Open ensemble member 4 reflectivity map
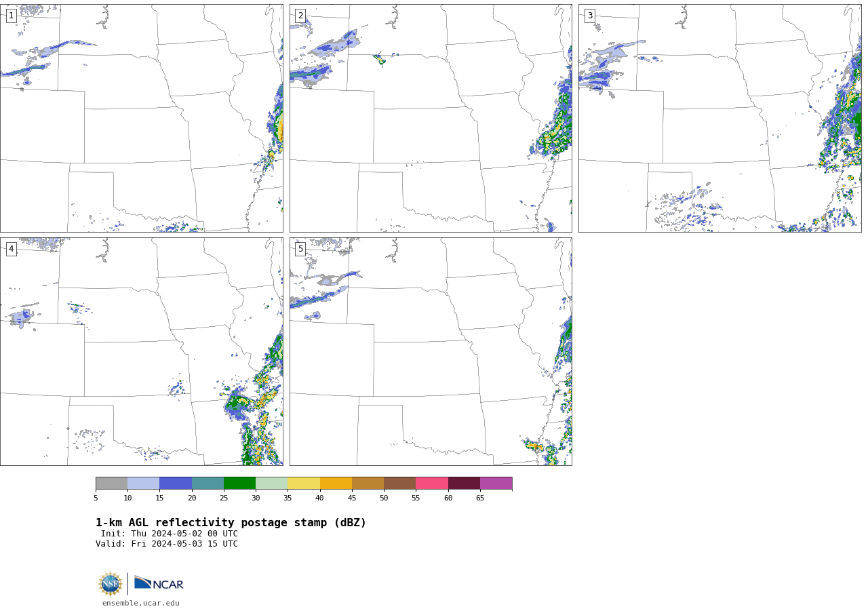This screenshot has height=611, width=868. point(142,351)
